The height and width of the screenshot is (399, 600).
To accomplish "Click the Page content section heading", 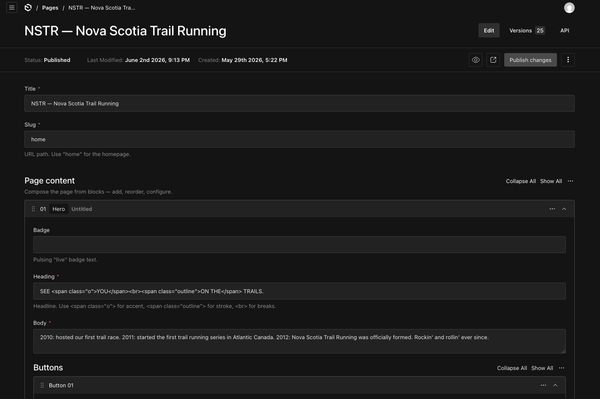I will point(49,181).
